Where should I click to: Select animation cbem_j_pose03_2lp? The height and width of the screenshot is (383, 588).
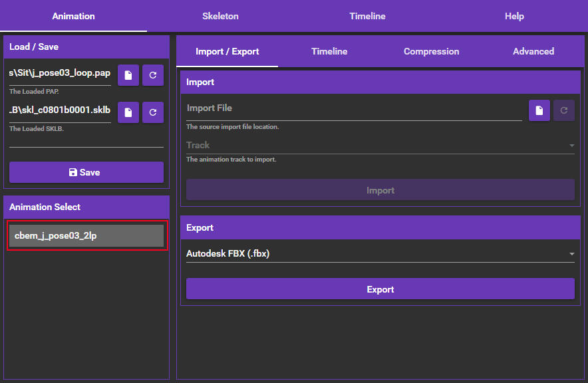(86, 236)
